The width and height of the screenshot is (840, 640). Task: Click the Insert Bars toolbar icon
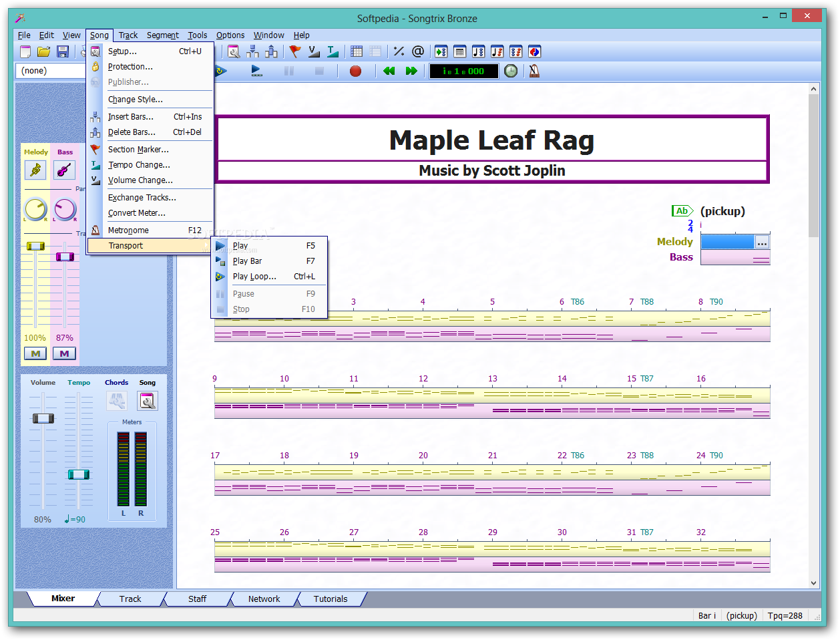pos(253,51)
